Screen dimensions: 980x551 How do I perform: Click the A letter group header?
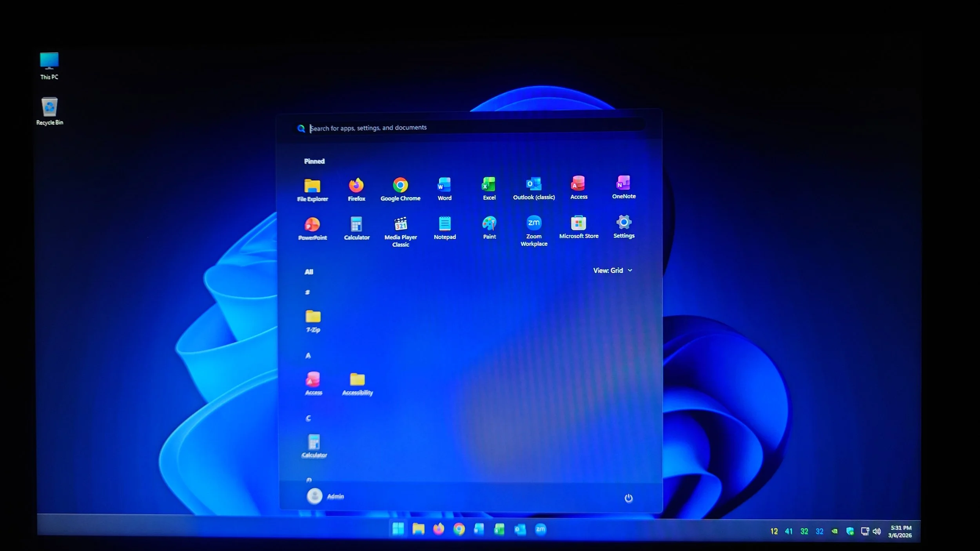[308, 355]
